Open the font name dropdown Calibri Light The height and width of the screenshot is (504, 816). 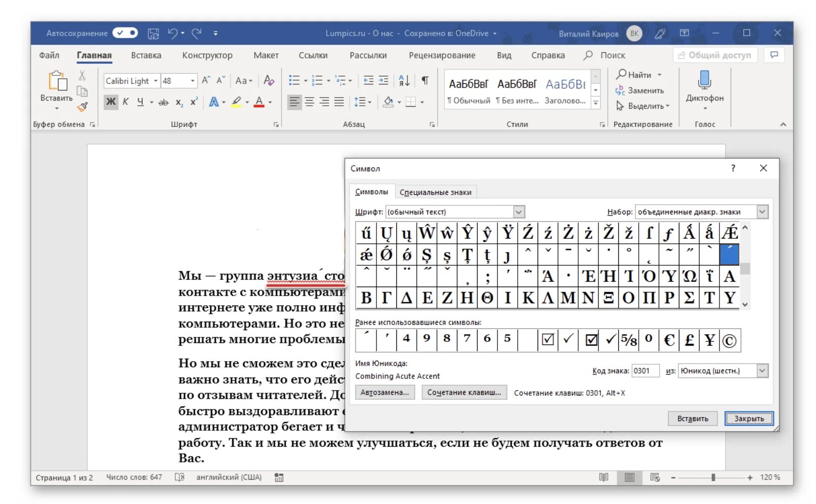[x=155, y=81]
